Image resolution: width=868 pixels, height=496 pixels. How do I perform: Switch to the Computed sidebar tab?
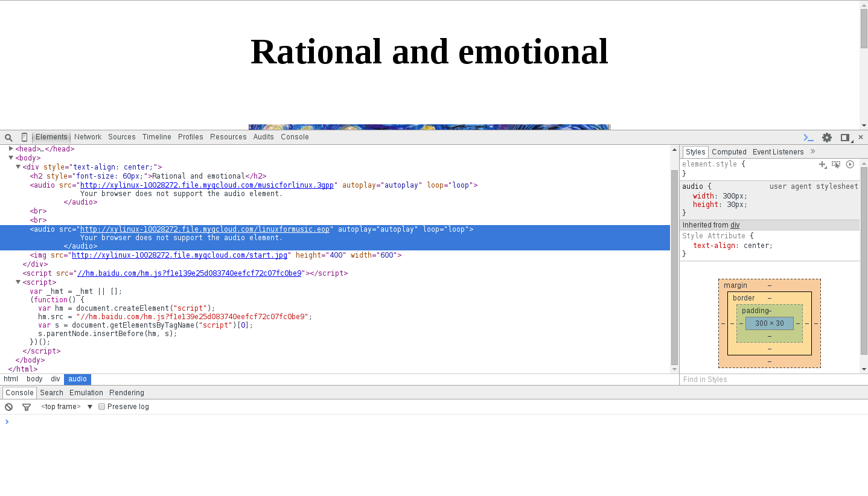(729, 152)
